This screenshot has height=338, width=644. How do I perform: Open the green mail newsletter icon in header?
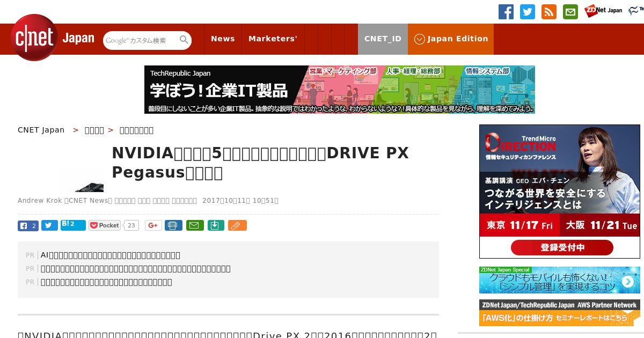click(x=570, y=12)
